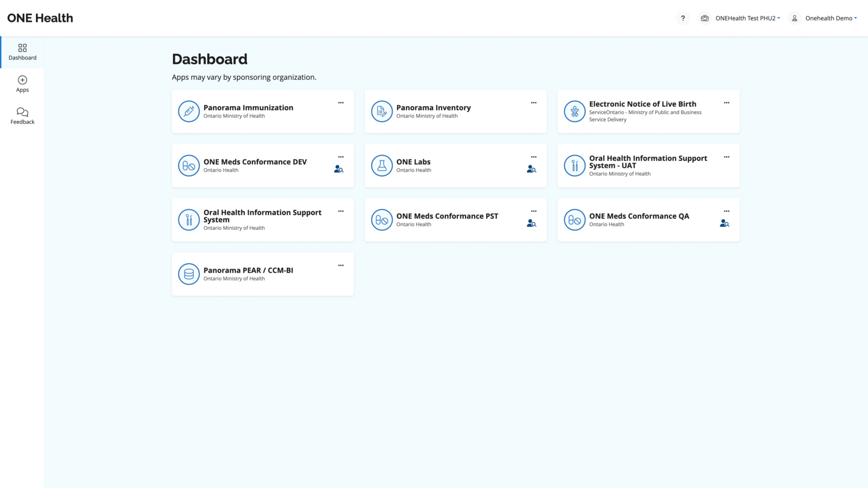Click the user profile avatar icon
Screen dimensions: 868x488
[x=794, y=18]
